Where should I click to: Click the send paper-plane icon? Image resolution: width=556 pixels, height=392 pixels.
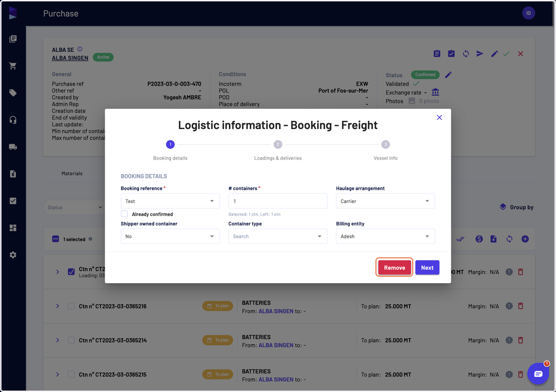click(480, 54)
